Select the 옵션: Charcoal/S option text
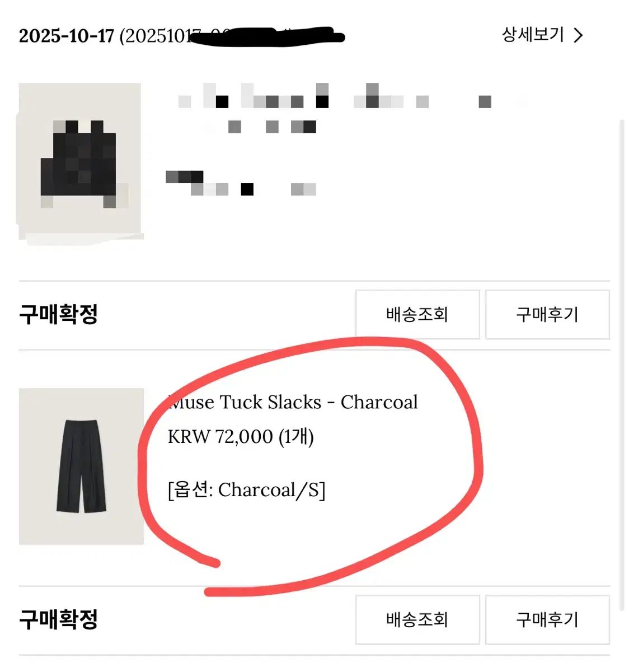The image size is (629, 672). [x=246, y=490]
